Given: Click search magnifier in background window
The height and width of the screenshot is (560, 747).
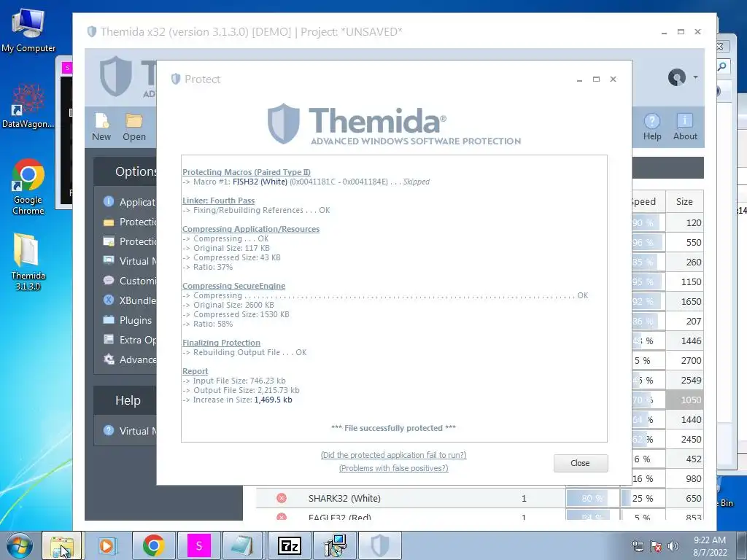Looking at the screenshot, I should pyautogui.click(x=722, y=66).
